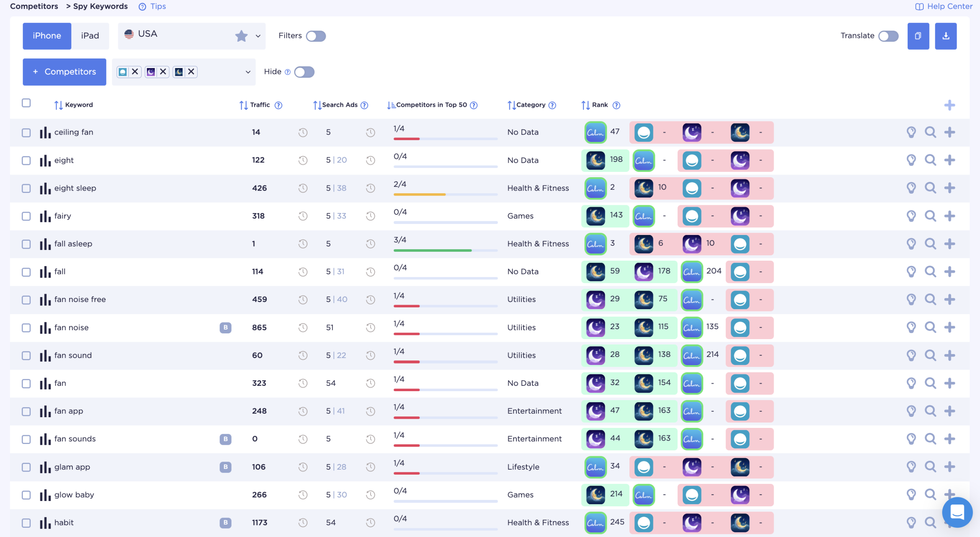Click Calm app icon in ceiling fan row
Image resolution: width=980 pixels, height=537 pixels.
tap(595, 132)
